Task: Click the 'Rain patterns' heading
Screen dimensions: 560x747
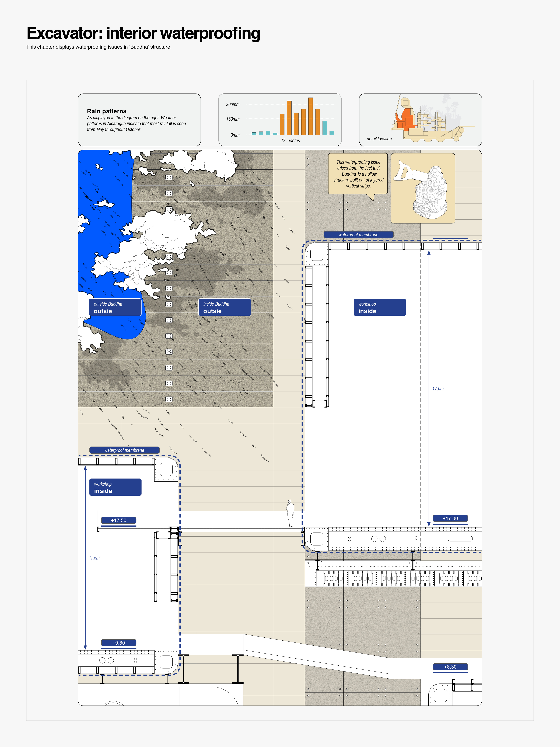Action: [107, 111]
